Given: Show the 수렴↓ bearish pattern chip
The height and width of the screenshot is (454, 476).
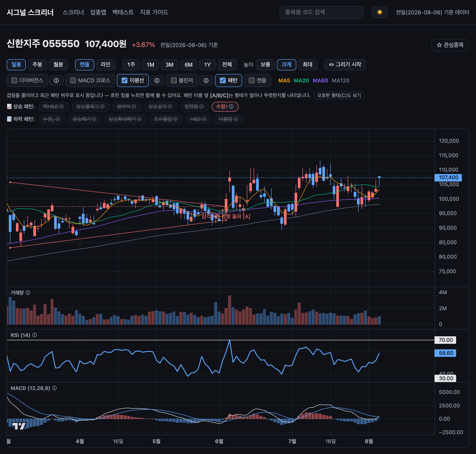Looking at the screenshot, I should pos(51,119).
